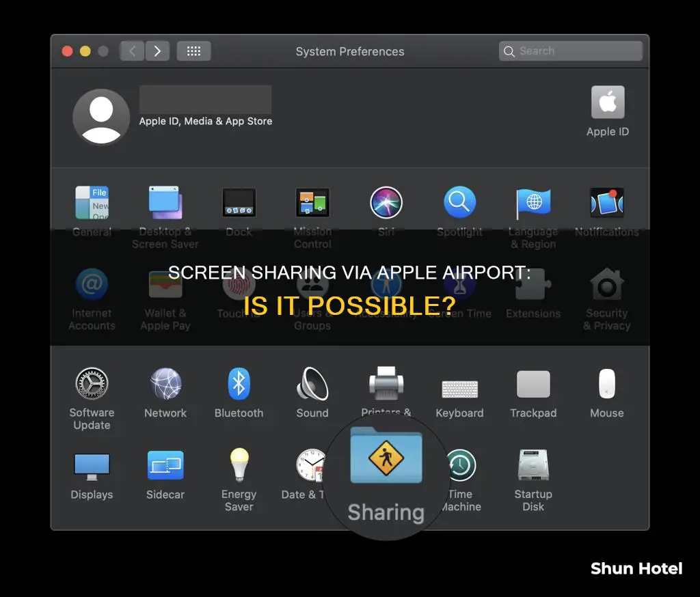The height and width of the screenshot is (597, 700).
Task: Open Trackpad preferences
Action: click(533, 384)
